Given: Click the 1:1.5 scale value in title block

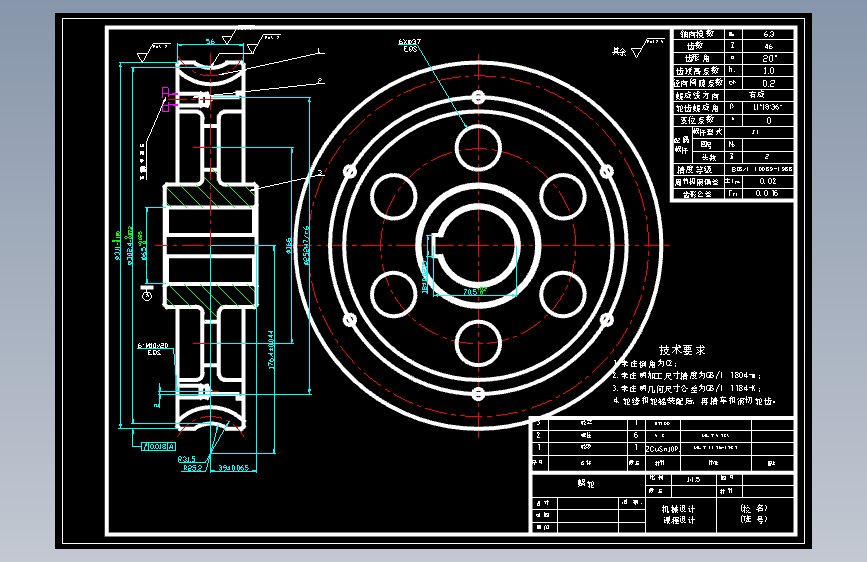Looking at the screenshot, I should (x=693, y=480).
